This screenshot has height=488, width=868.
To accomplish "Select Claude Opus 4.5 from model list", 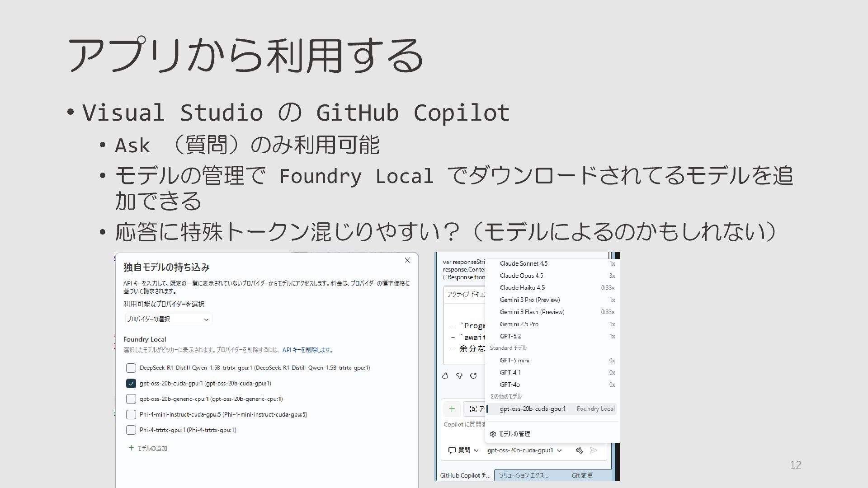I will pos(521,276).
